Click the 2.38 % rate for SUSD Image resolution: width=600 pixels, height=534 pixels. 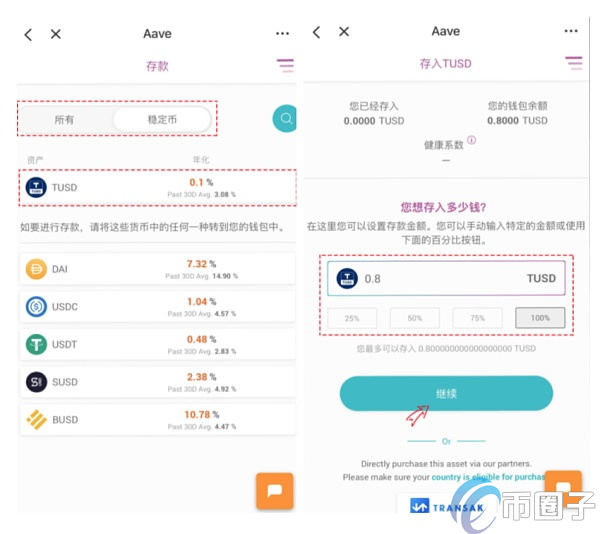[202, 377]
